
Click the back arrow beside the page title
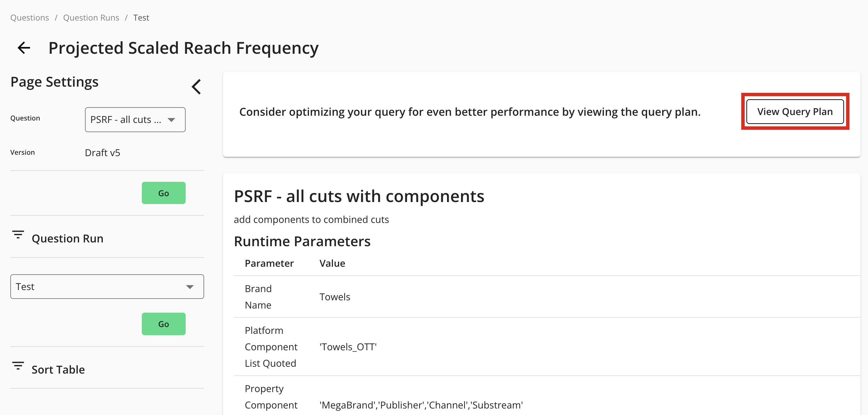click(x=24, y=48)
